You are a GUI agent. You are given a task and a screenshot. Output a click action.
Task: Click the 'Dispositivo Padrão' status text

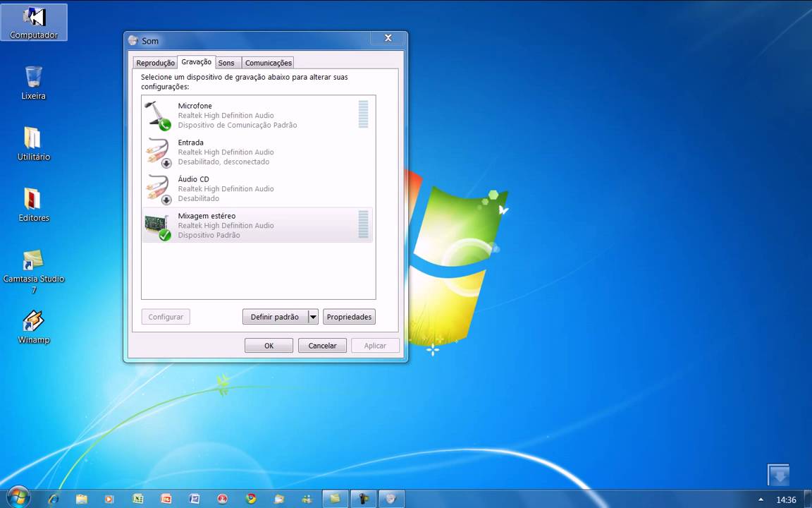pos(209,235)
